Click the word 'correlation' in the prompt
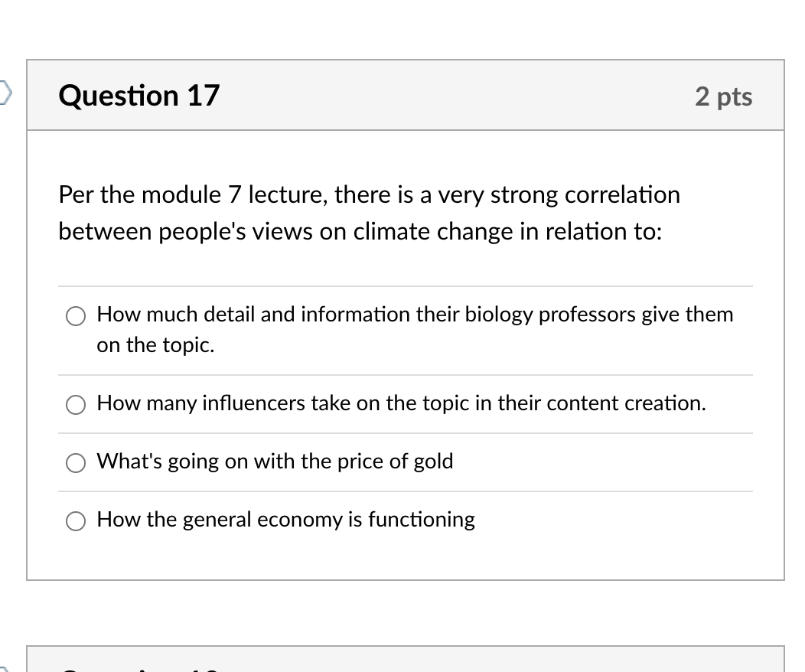Screen dimensions: 805x672 tap(622, 195)
